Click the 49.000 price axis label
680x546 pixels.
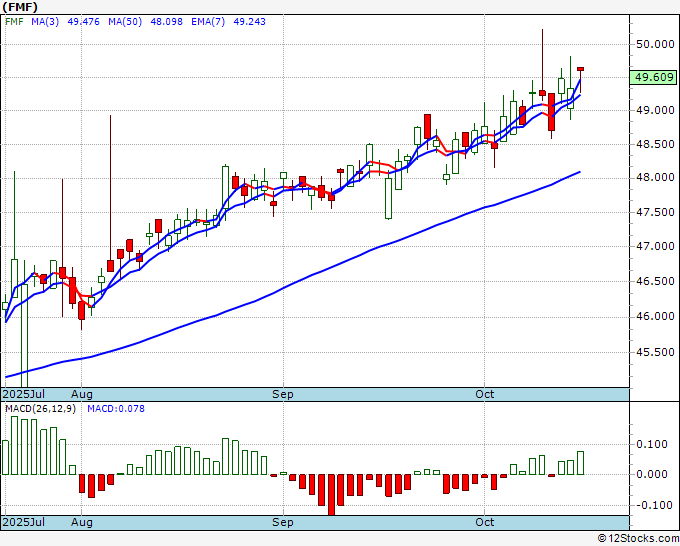coord(655,111)
